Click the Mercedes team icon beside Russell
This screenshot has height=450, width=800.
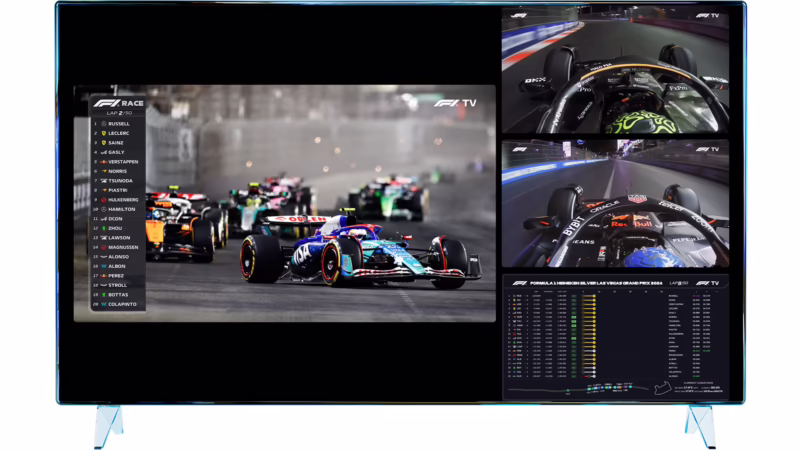(103, 123)
